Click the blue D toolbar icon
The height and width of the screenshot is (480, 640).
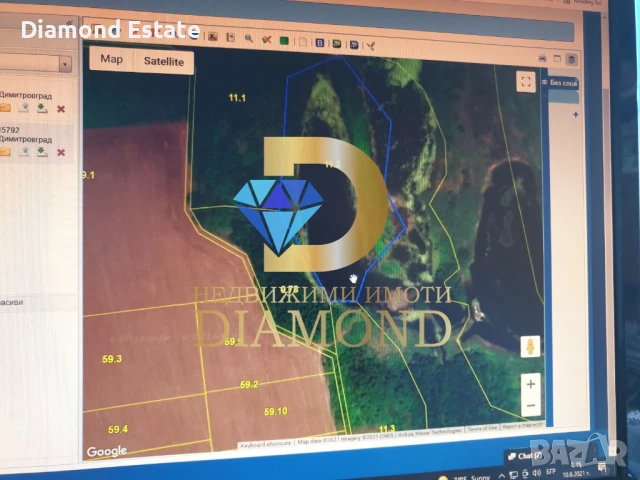coord(354,44)
